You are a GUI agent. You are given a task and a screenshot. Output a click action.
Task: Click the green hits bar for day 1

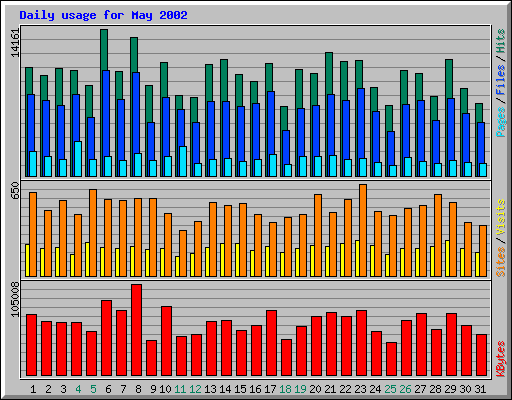29,81
